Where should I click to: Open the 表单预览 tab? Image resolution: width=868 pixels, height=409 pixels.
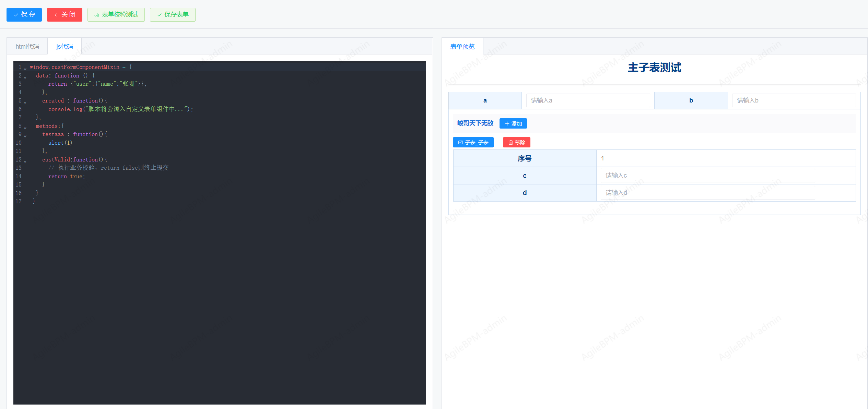click(x=462, y=46)
